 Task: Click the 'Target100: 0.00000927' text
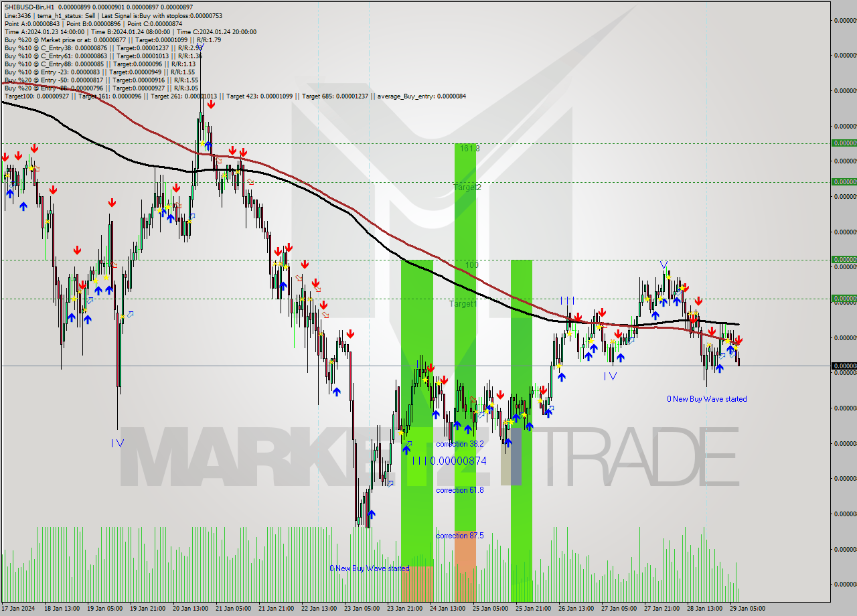[x=36, y=96]
